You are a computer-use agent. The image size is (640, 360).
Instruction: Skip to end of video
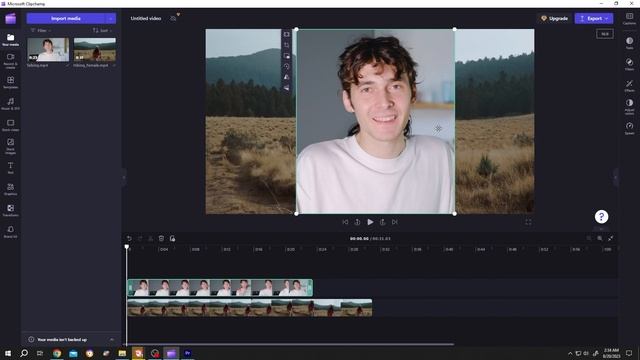[x=395, y=222]
